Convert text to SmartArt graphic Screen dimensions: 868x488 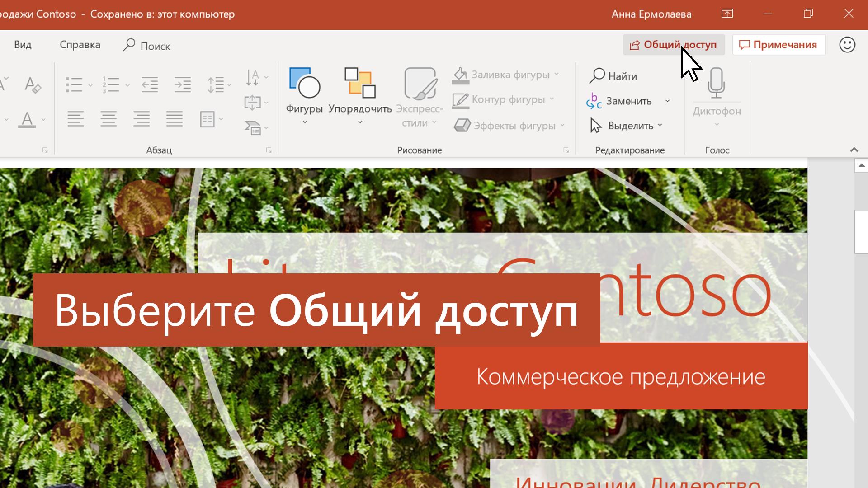256,128
